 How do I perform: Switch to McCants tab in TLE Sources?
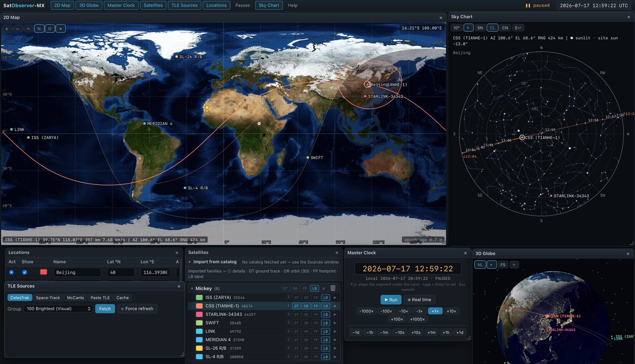pyautogui.click(x=75, y=298)
